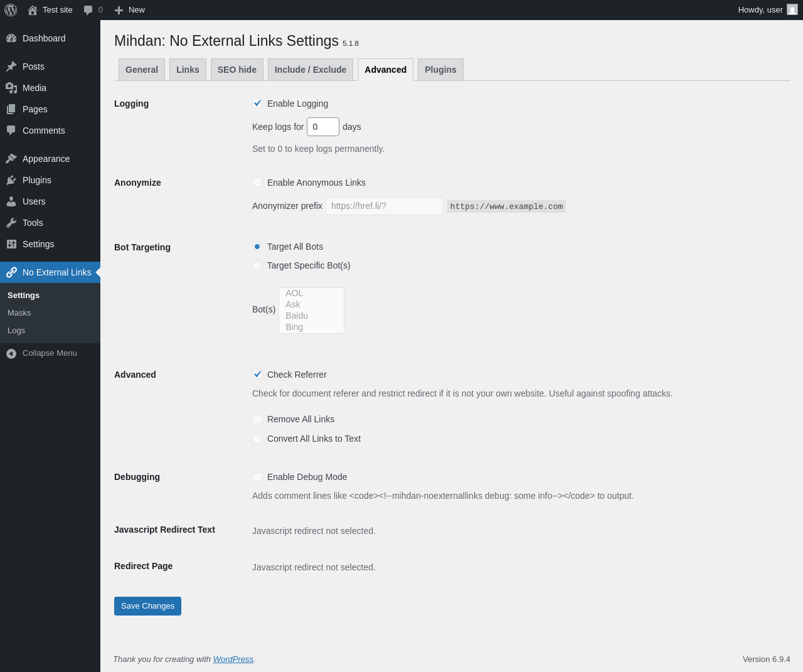Uncheck the Enable Logging checkbox
Viewport: 803px width, 672px height.
[x=257, y=104]
